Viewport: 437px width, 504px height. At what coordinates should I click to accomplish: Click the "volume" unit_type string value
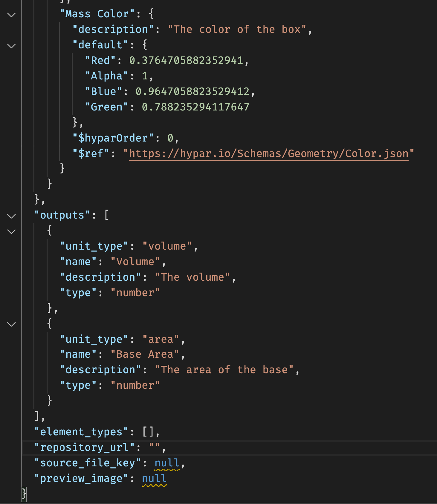coord(167,246)
